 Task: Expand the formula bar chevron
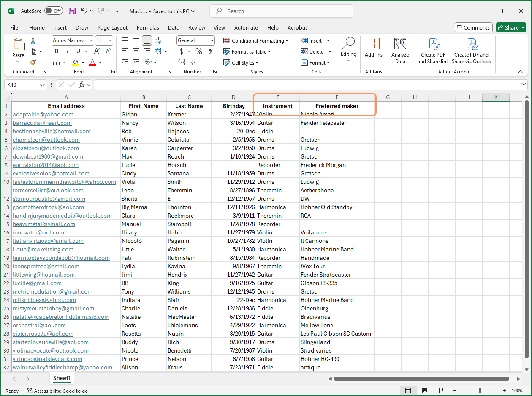[524, 85]
